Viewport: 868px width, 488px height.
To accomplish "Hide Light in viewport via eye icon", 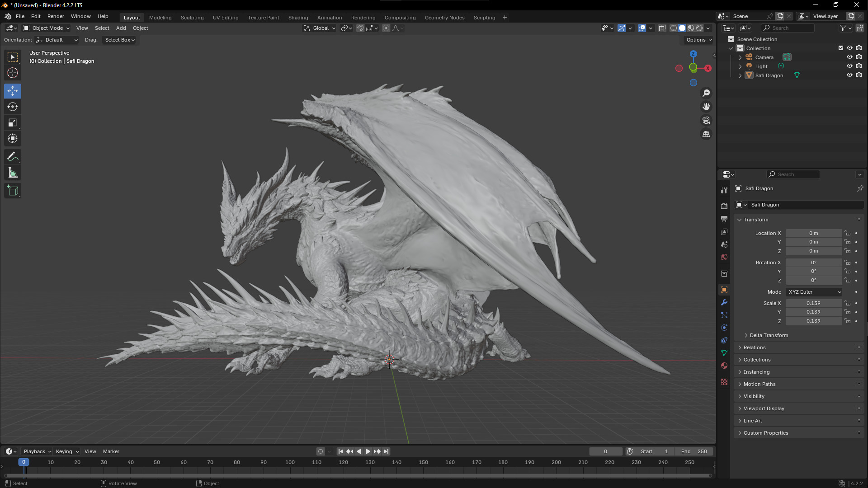I will [849, 66].
